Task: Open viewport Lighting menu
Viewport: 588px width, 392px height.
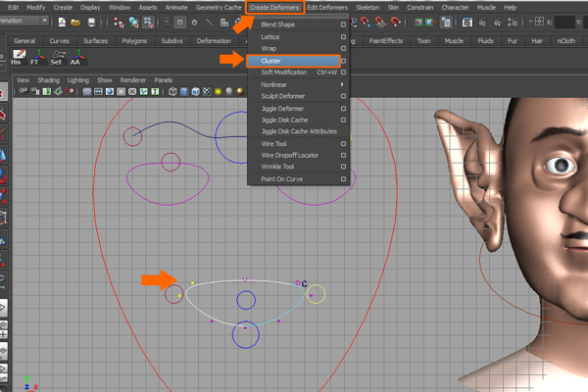Action: point(78,80)
